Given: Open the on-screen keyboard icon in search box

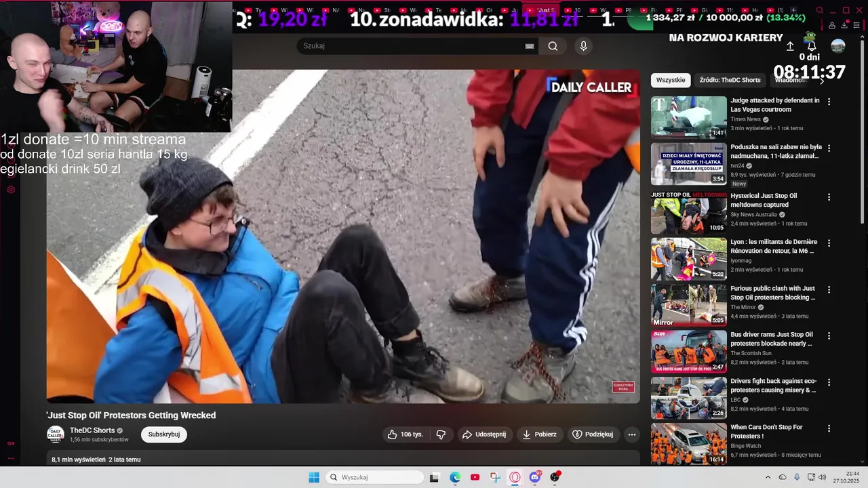Looking at the screenshot, I should (x=530, y=46).
